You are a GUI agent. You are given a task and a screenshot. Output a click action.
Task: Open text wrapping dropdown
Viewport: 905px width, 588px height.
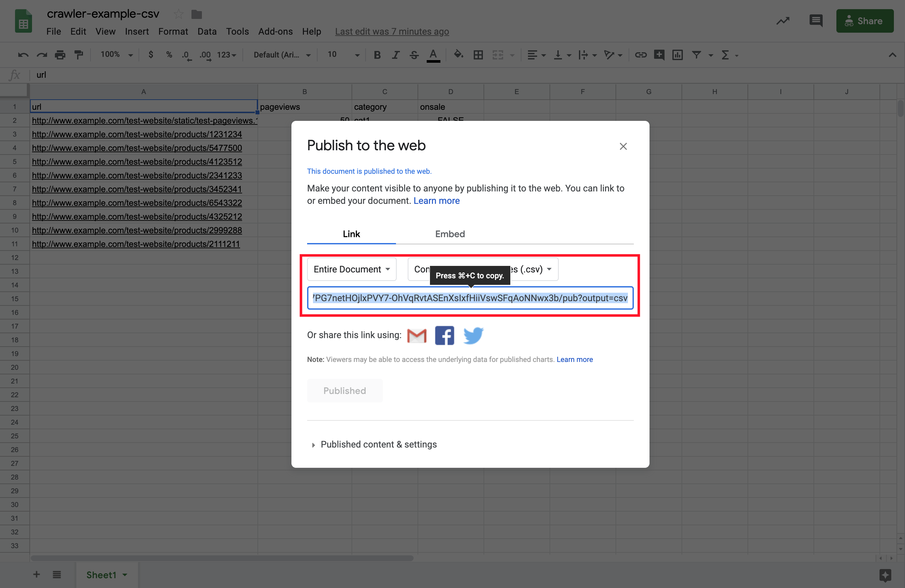pos(587,55)
